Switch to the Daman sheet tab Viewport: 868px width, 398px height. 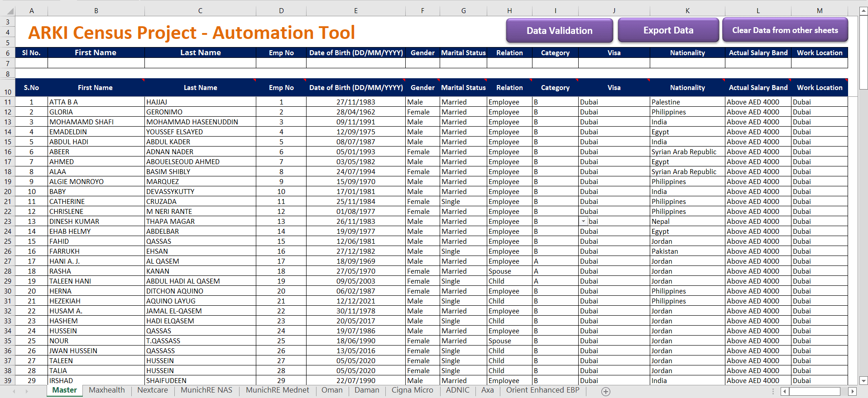[367, 390]
